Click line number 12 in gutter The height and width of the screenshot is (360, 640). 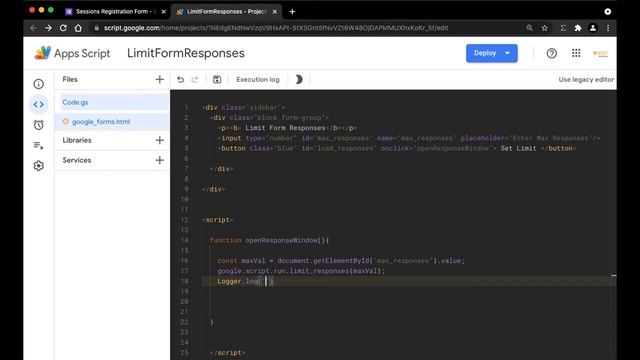click(184, 220)
